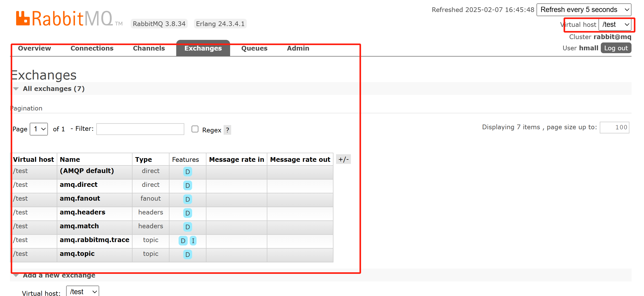The image size is (644, 296).
Task: Open the Page number dropdown
Action: 39,129
